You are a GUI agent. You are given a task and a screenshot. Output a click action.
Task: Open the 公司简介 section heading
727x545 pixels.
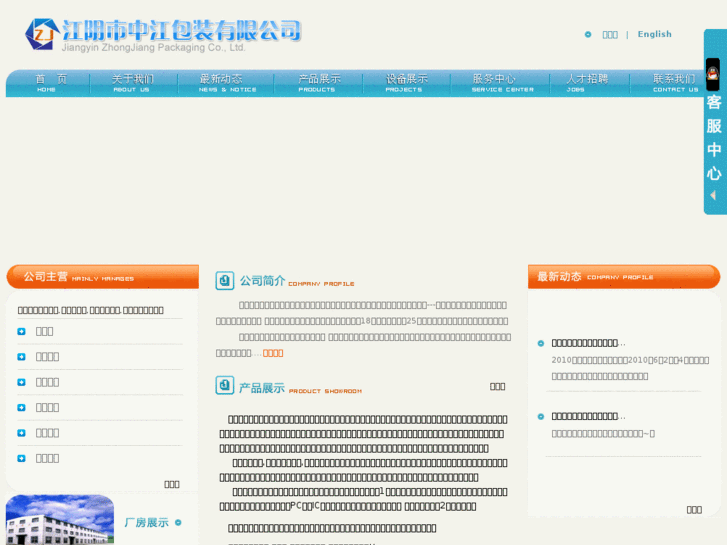click(x=262, y=281)
